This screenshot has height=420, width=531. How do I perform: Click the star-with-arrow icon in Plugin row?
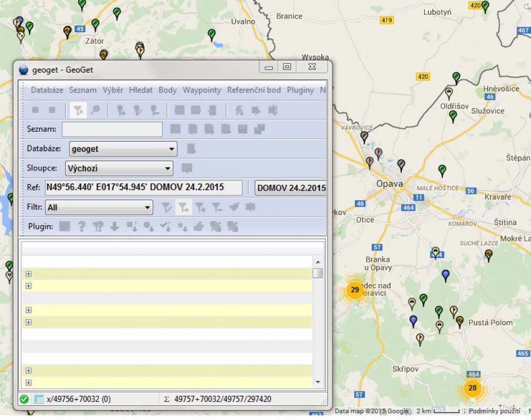pos(182,226)
